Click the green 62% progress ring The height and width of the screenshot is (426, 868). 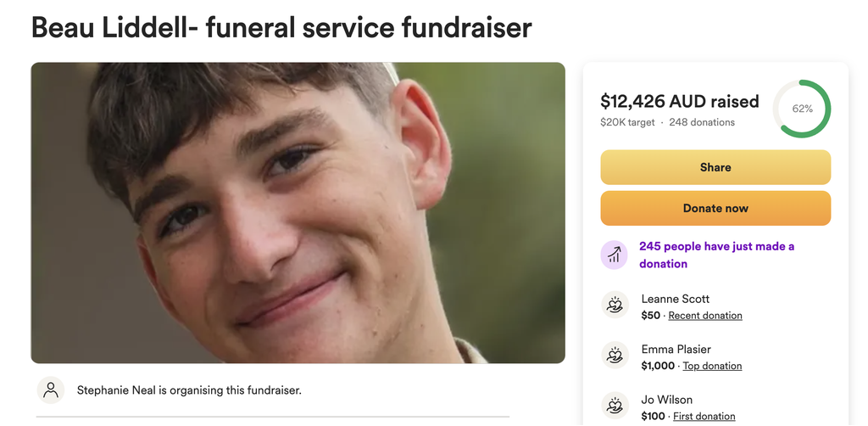point(802,109)
